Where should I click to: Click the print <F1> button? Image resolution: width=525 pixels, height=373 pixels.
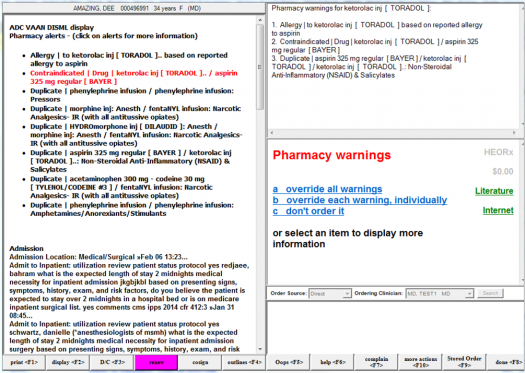tap(24, 362)
